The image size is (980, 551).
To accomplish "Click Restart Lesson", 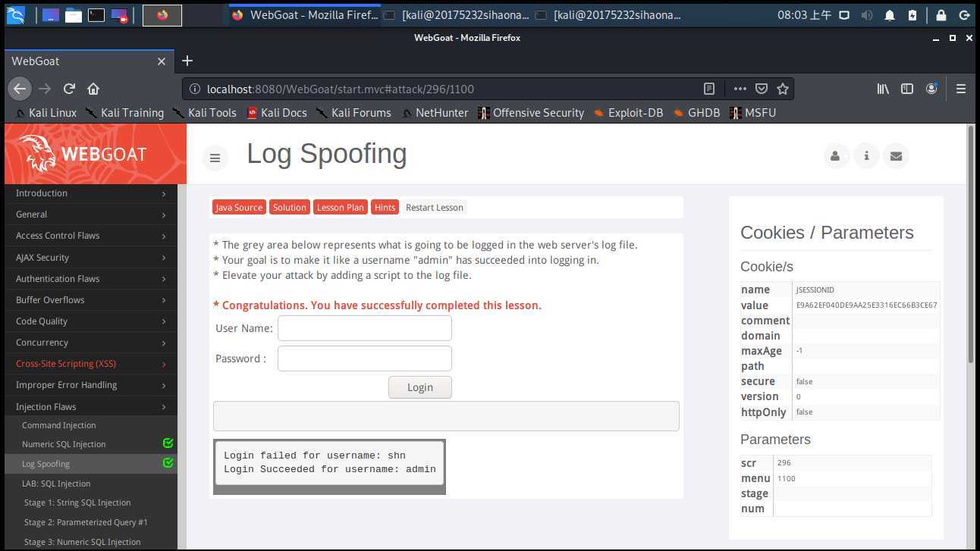I will click(435, 208).
